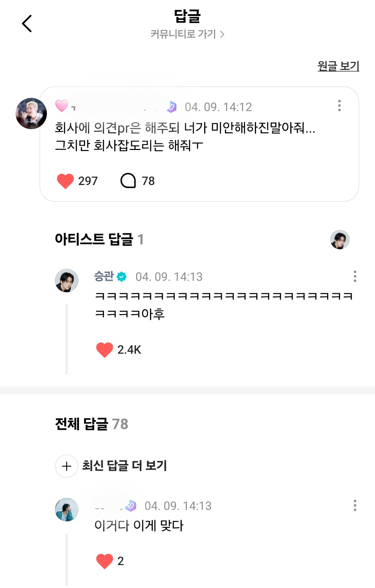
Task: Tap the plus circle icon for more replies
Action: [x=67, y=466]
